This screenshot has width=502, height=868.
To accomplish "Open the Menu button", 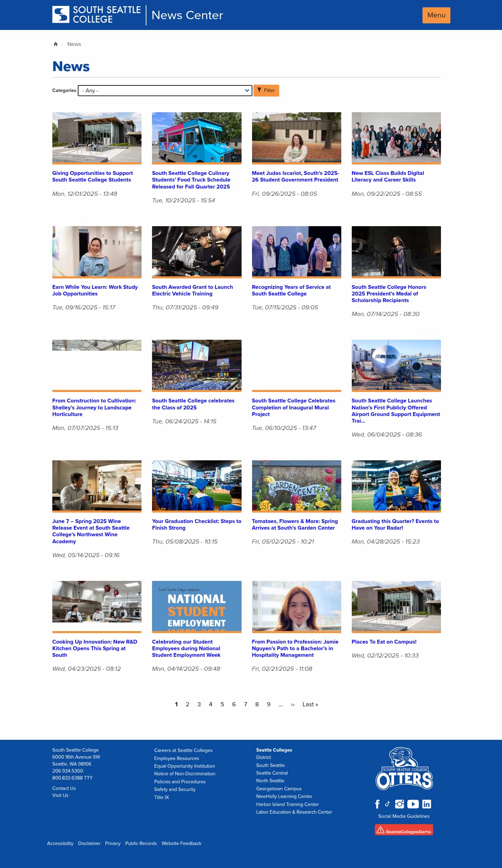I will click(x=436, y=15).
